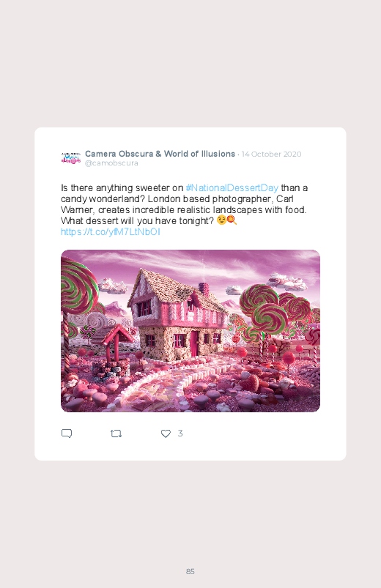Open the 14 October 2020 timestamp
The height and width of the screenshot is (588, 381).
pos(271,154)
